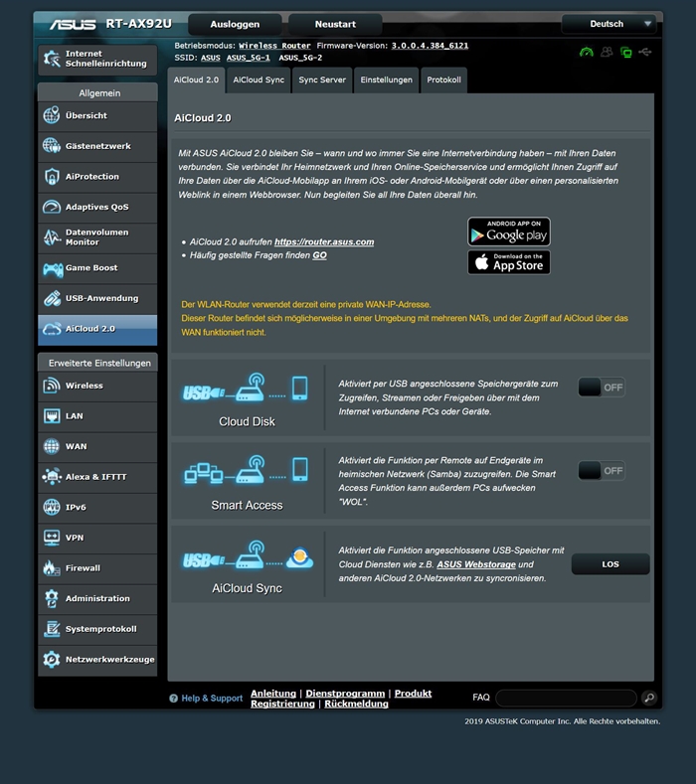
Task: Open Adaptives QoS gauge icon
Action: point(52,207)
